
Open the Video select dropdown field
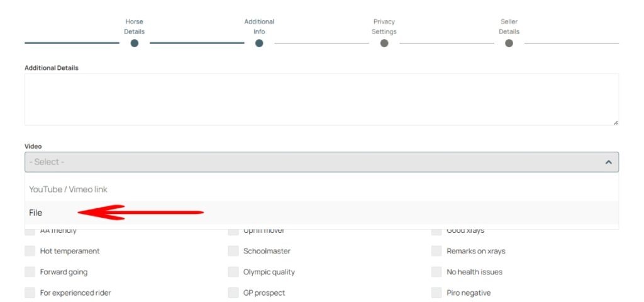pyautogui.click(x=314, y=162)
